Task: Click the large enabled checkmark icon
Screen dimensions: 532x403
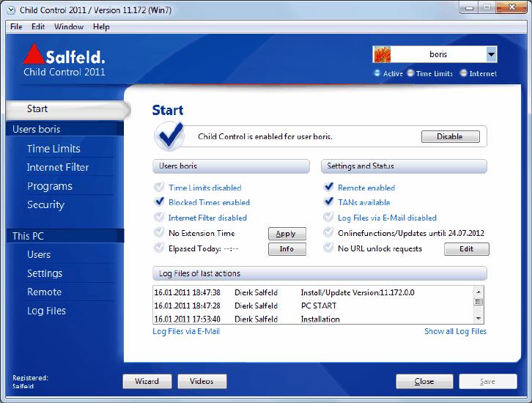Action: 169,136
